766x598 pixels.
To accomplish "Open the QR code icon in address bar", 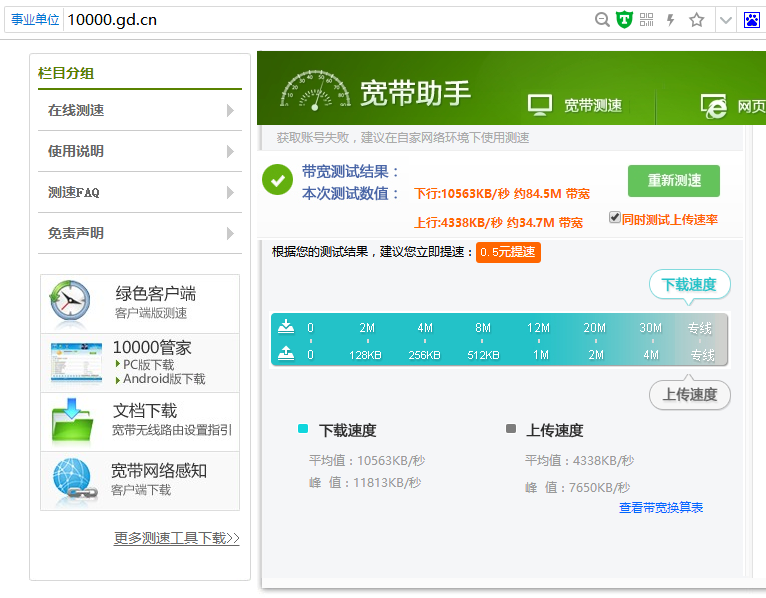I will (646, 20).
